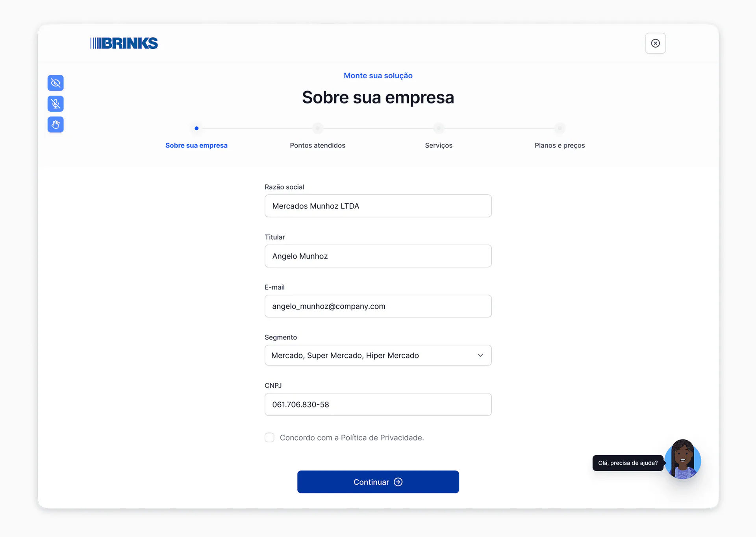Click the Brinks logo
The height and width of the screenshot is (537, 756).
(x=124, y=43)
